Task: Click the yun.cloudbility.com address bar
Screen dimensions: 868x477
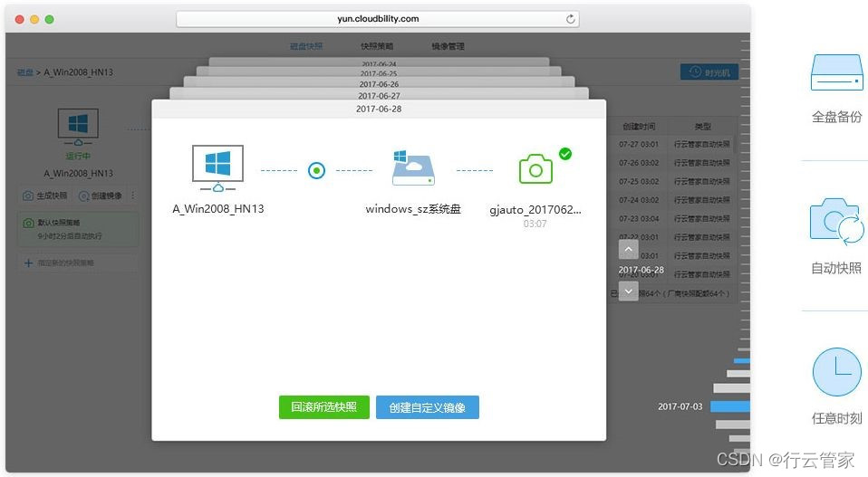Action: tap(378, 19)
